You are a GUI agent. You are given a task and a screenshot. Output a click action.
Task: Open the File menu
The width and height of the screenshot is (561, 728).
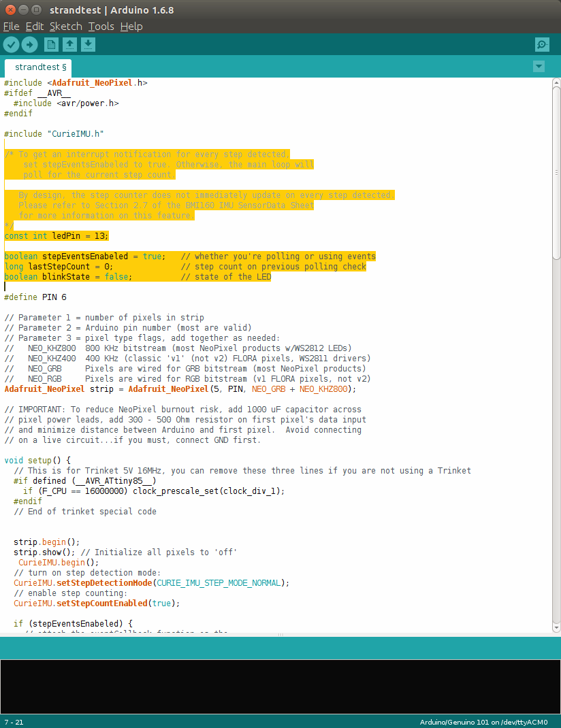coord(11,27)
